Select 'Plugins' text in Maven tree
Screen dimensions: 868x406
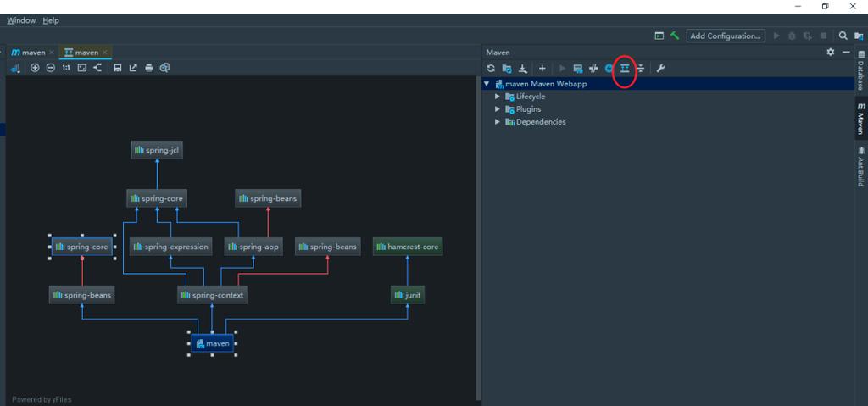529,109
